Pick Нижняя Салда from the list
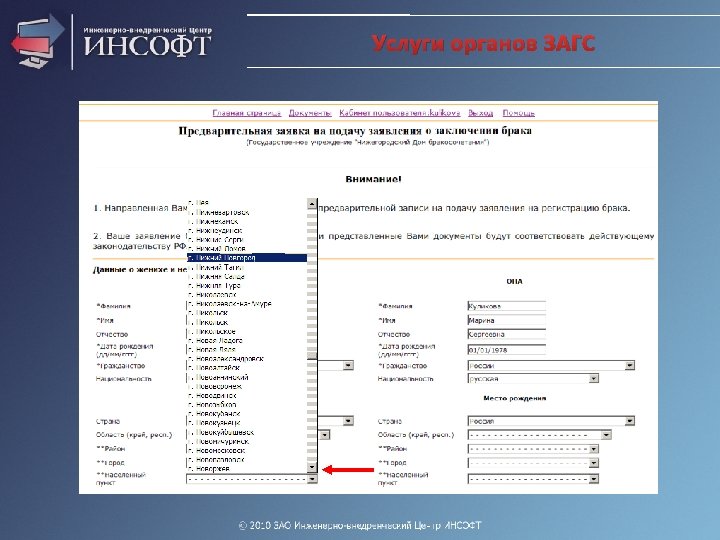Image resolution: width=720 pixels, height=540 pixels. [x=247, y=276]
